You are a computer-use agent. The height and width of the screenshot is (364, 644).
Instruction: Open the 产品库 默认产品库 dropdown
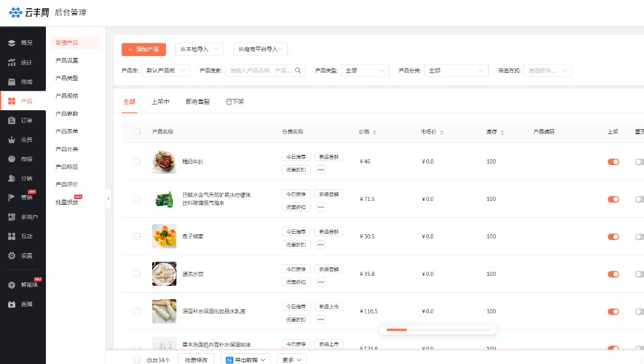click(x=166, y=71)
